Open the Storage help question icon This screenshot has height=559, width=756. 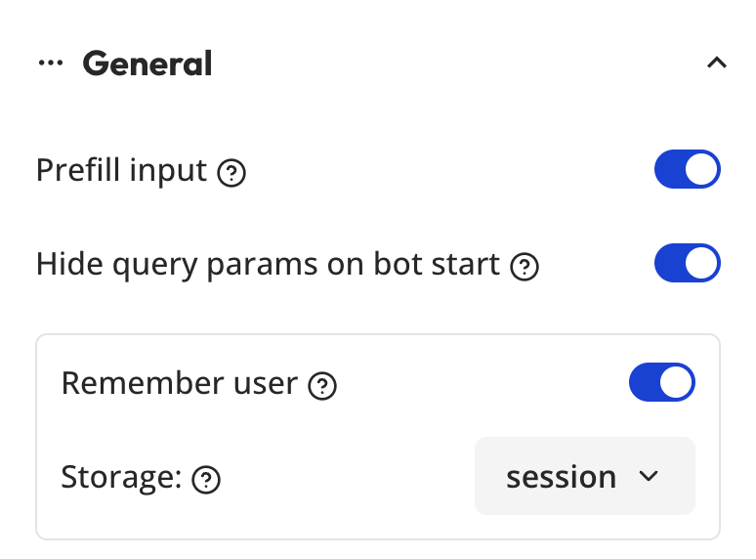(x=206, y=480)
